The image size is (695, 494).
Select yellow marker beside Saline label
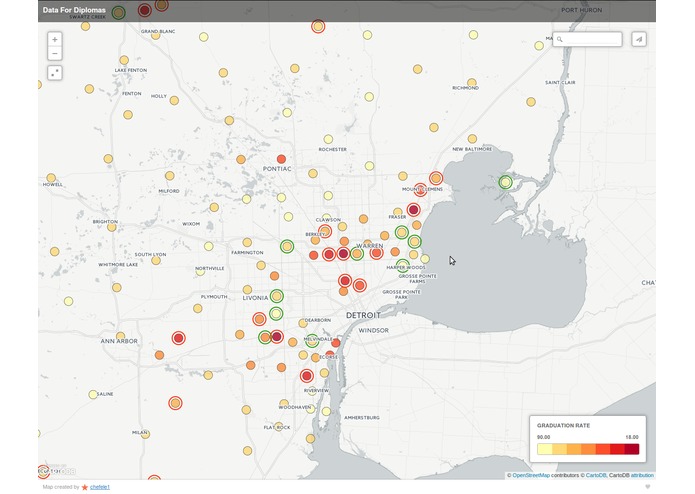(x=93, y=394)
